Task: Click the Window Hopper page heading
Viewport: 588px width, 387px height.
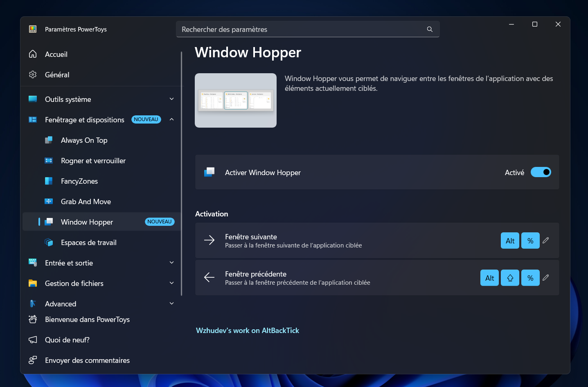Action: [x=248, y=52]
